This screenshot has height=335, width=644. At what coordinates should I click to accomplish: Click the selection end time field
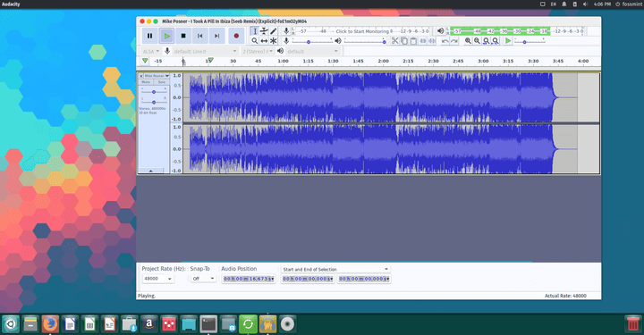click(364, 279)
